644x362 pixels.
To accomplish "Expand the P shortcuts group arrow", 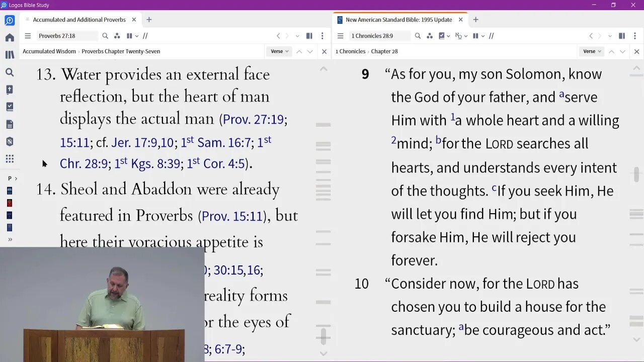I will [16, 178].
